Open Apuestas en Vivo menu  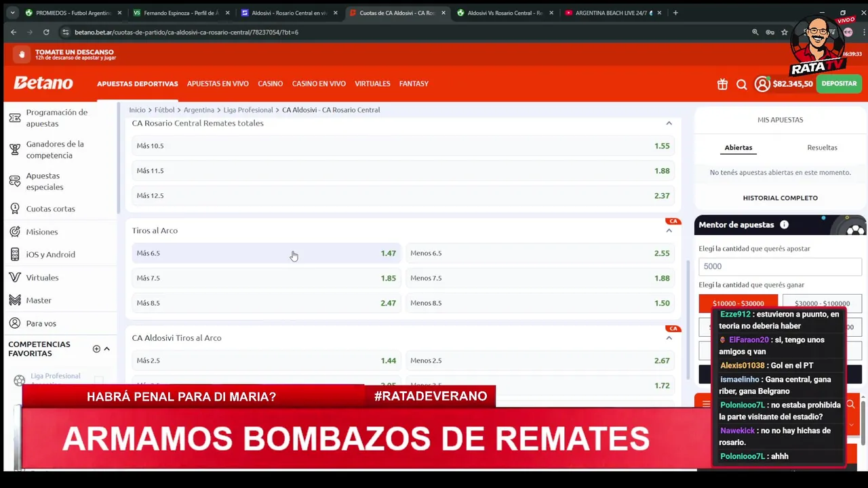click(x=218, y=84)
